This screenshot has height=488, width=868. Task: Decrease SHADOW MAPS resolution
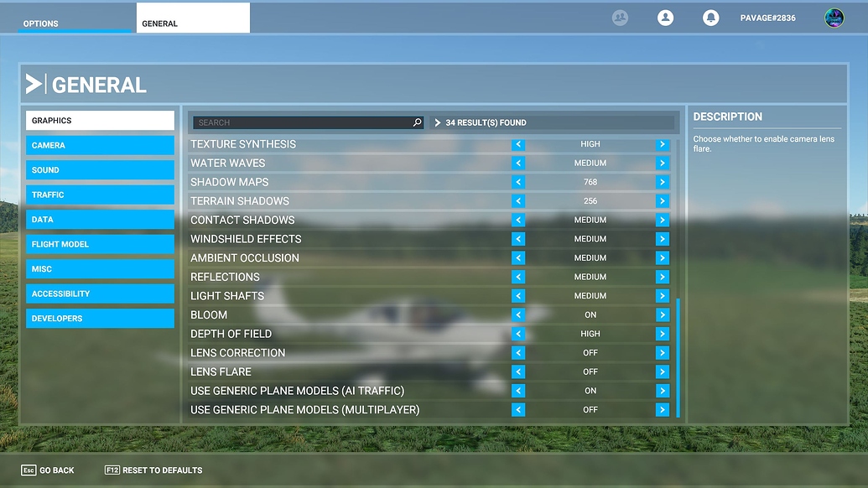tap(517, 181)
